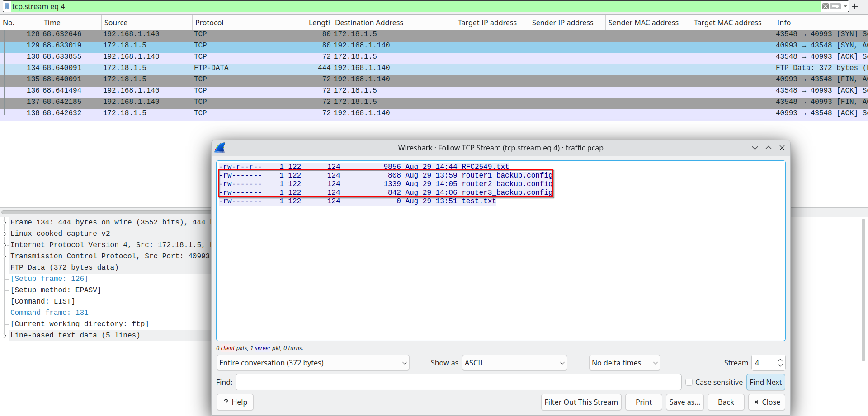
Task: Sort packets by the Time column header
Action: 71,23
